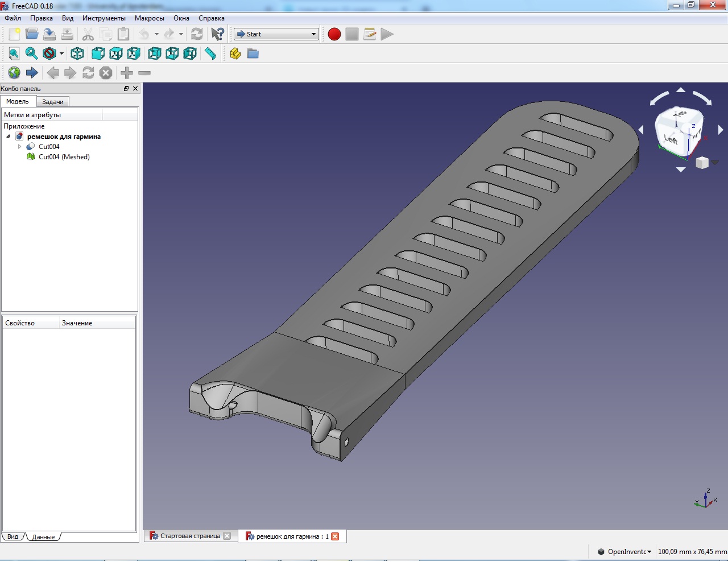Viewport: 728px width, 562px height.
Task: Switch to the Задачи tab
Action: [x=53, y=102]
